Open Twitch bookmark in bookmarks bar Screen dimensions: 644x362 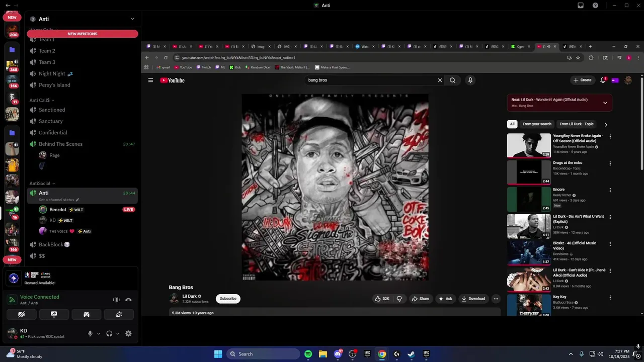(204, 67)
